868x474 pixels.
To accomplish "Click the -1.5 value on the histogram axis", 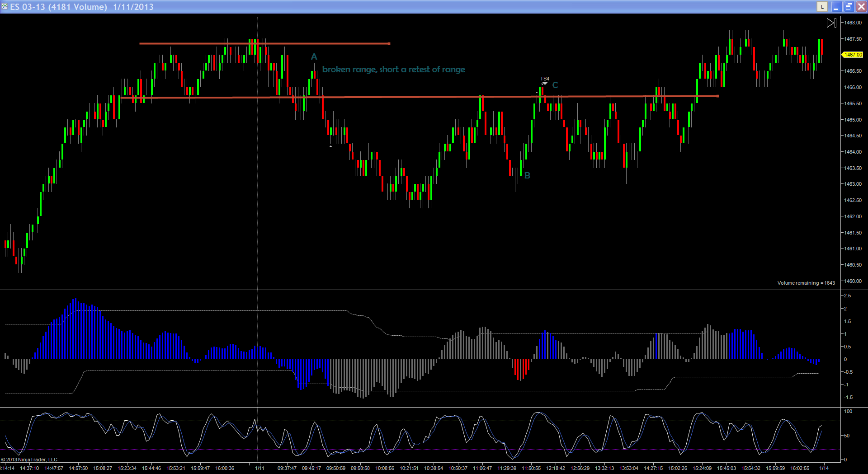I will (848, 397).
